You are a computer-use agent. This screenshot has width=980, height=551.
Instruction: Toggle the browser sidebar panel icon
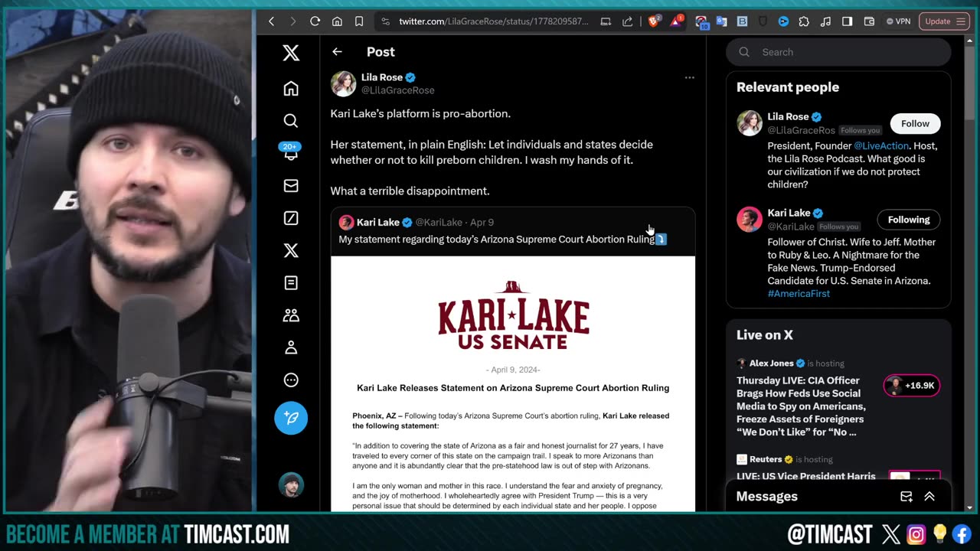point(847,21)
